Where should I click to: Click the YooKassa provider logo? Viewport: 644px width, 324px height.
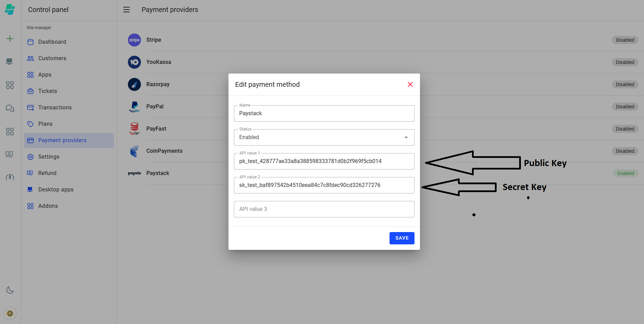134,62
